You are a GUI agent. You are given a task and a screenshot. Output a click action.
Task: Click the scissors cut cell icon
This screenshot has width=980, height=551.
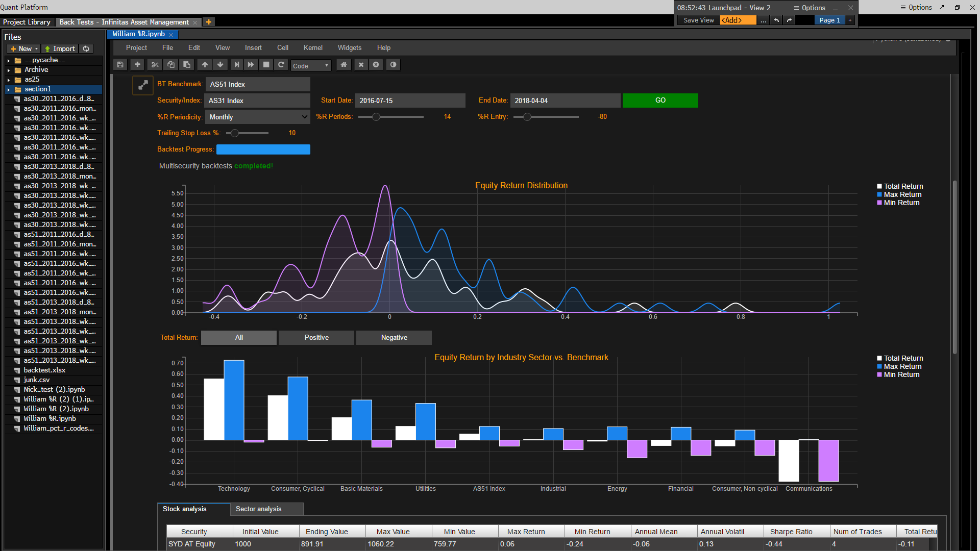tap(155, 65)
